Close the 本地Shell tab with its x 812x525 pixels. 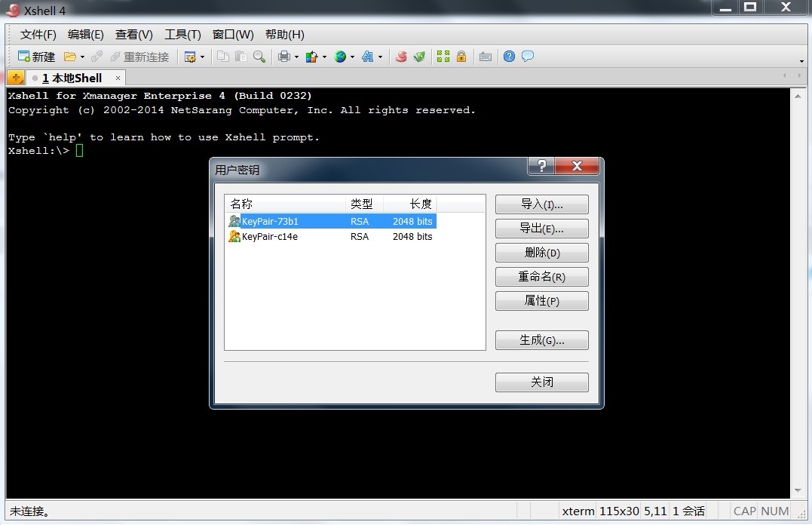pos(118,78)
